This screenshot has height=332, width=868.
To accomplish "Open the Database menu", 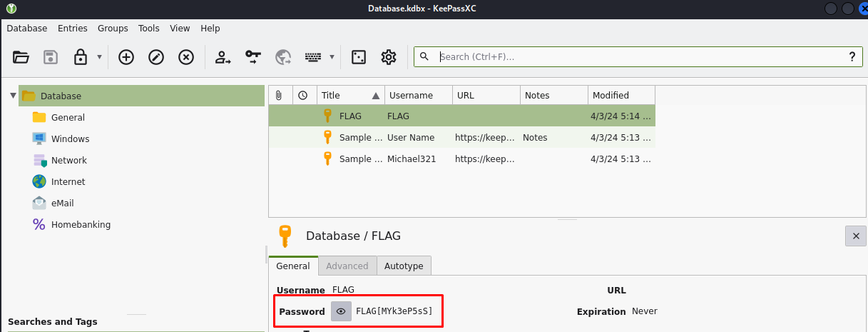I will click(x=27, y=29).
